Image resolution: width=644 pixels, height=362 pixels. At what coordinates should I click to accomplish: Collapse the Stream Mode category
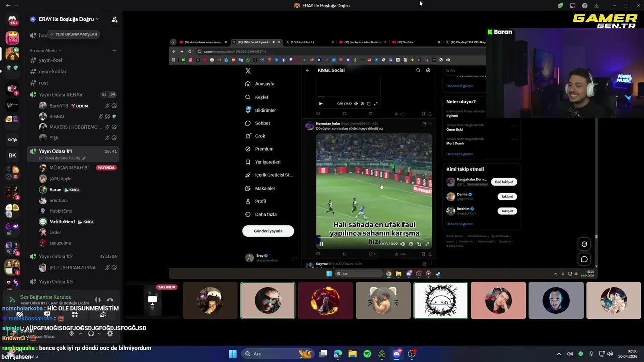[45, 50]
